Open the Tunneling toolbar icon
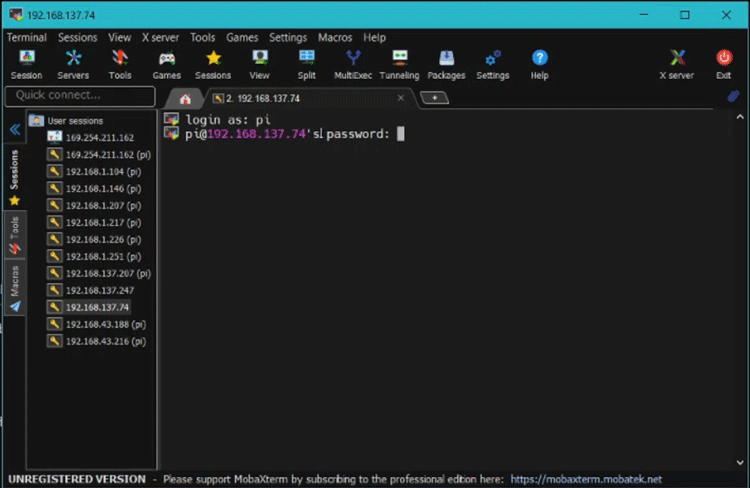 tap(399, 64)
